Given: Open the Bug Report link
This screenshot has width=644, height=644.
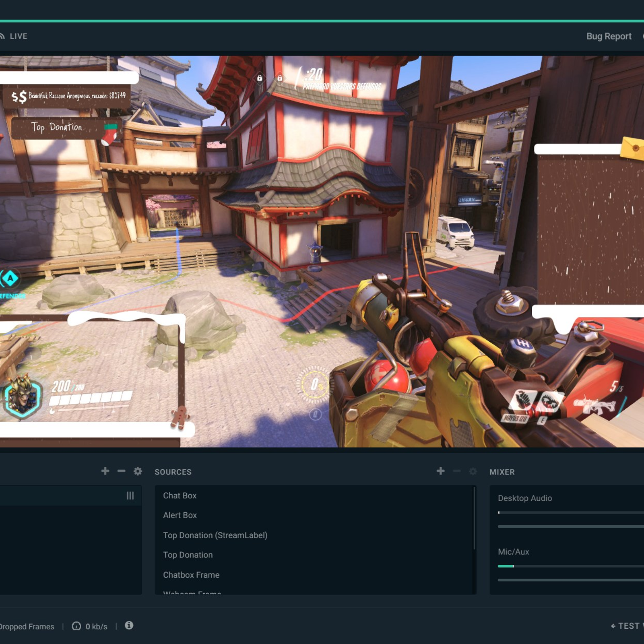Looking at the screenshot, I should [609, 36].
